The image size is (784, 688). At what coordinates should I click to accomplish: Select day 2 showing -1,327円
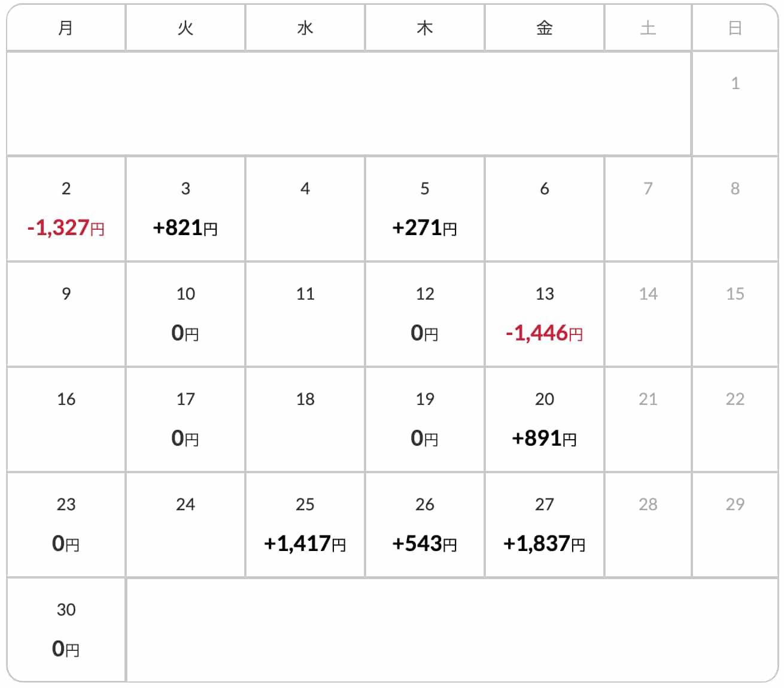[x=66, y=209]
